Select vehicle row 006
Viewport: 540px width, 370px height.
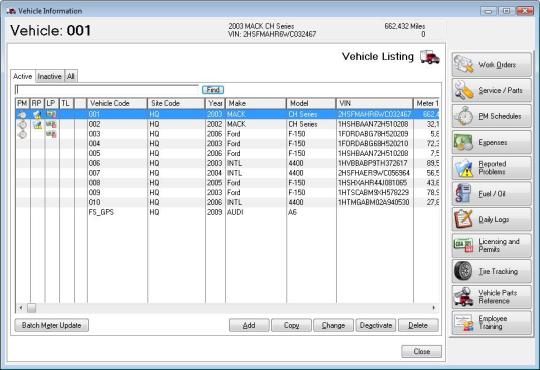point(227,163)
